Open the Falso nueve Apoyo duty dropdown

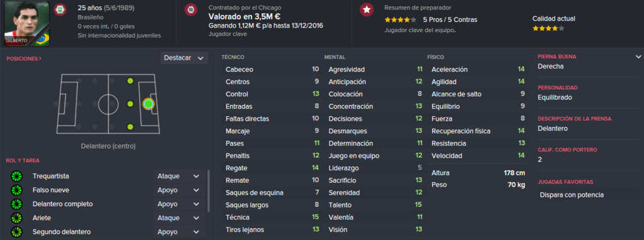tap(178, 190)
